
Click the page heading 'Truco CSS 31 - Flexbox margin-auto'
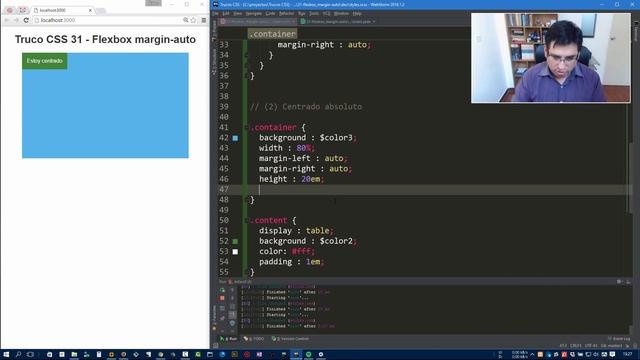tap(105, 39)
